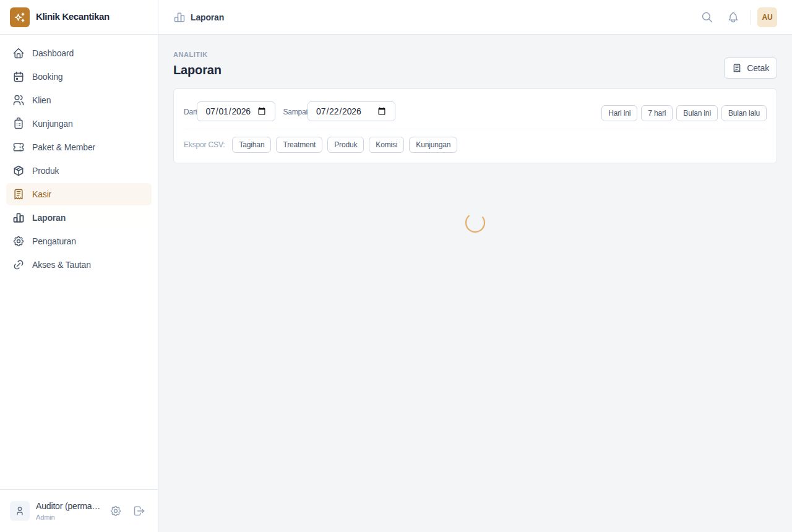This screenshot has height=532, width=792.
Task: Click the Cetak print button
Action: tap(751, 68)
